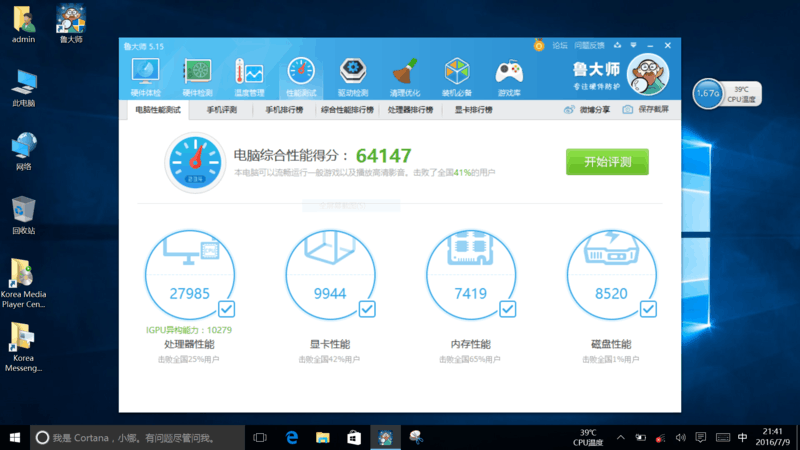
Task: Click the graphics card circle 9944
Action: pos(330,274)
